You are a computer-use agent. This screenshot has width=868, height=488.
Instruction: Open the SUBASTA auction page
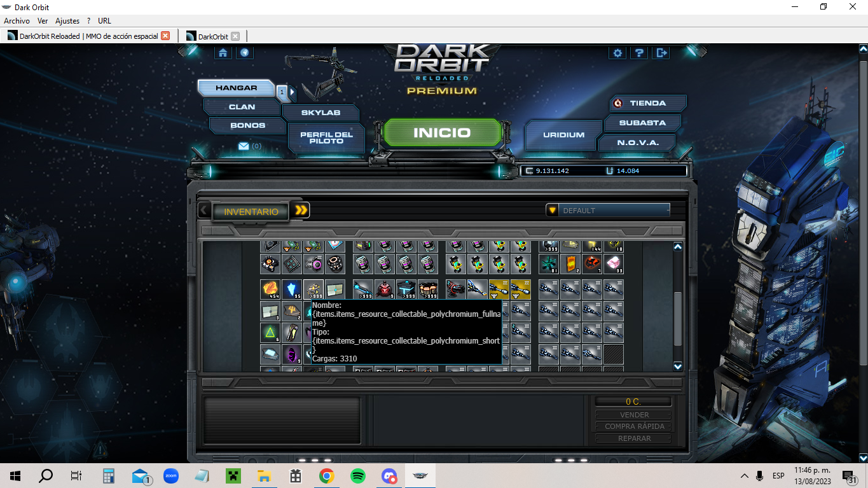click(642, 123)
